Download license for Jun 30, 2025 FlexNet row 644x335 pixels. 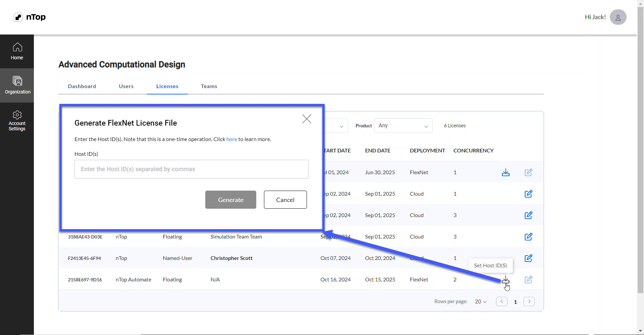[505, 173]
